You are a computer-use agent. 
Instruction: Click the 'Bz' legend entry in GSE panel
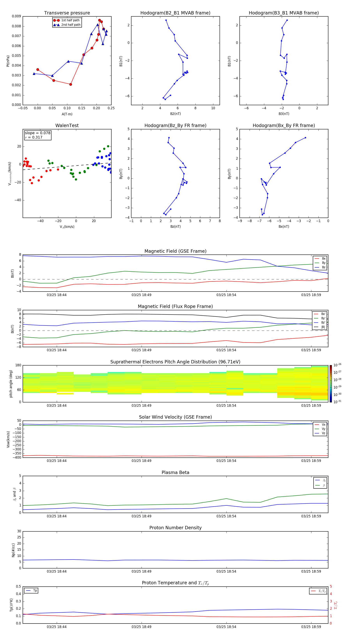point(320,267)
